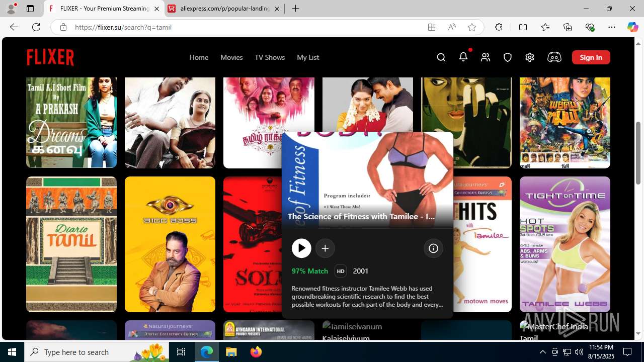Launch Firefox from the taskbar
Screen dimensions: 644x362
(x=256, y=352)
